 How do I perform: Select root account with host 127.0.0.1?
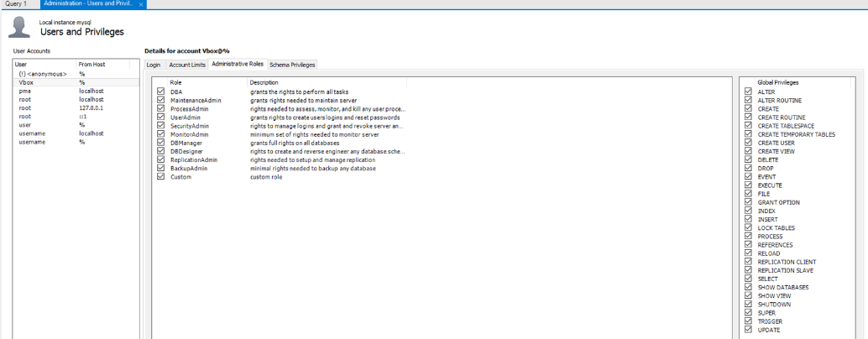pyautogui.click(x=50, y=107)
